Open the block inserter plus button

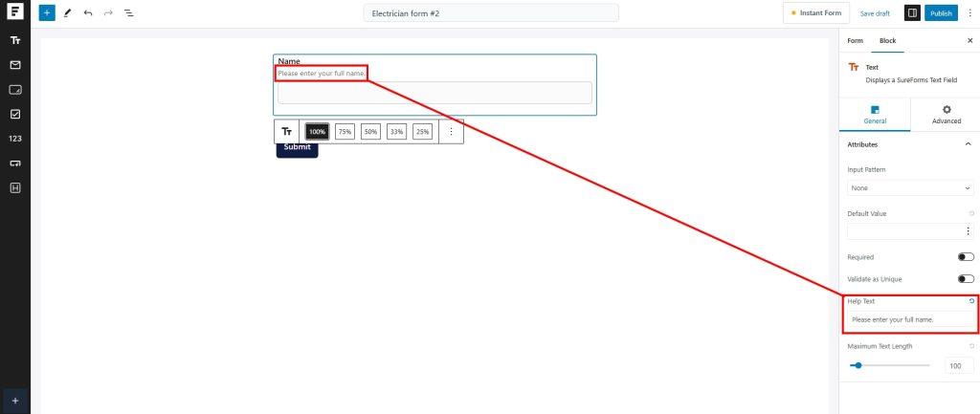coord(47,12)
